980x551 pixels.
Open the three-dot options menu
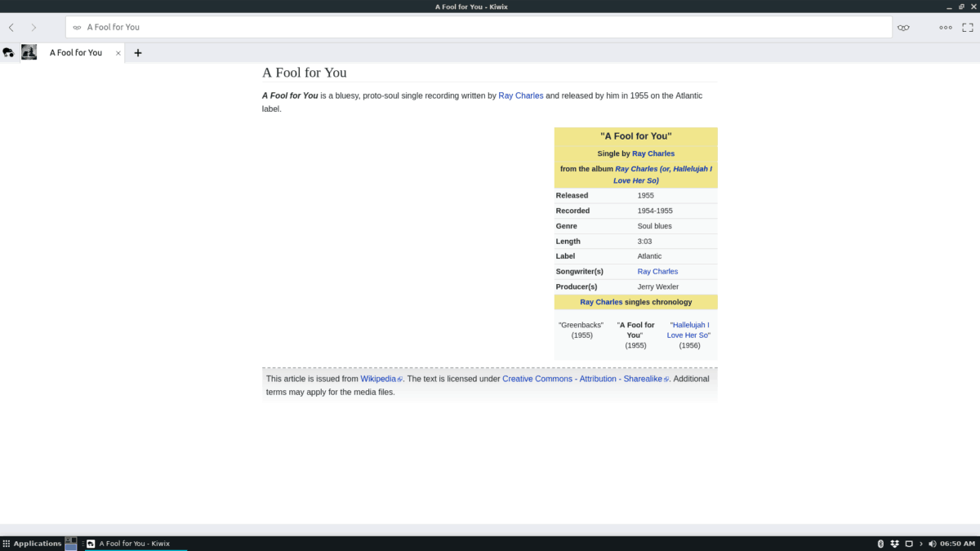point(946,27)
